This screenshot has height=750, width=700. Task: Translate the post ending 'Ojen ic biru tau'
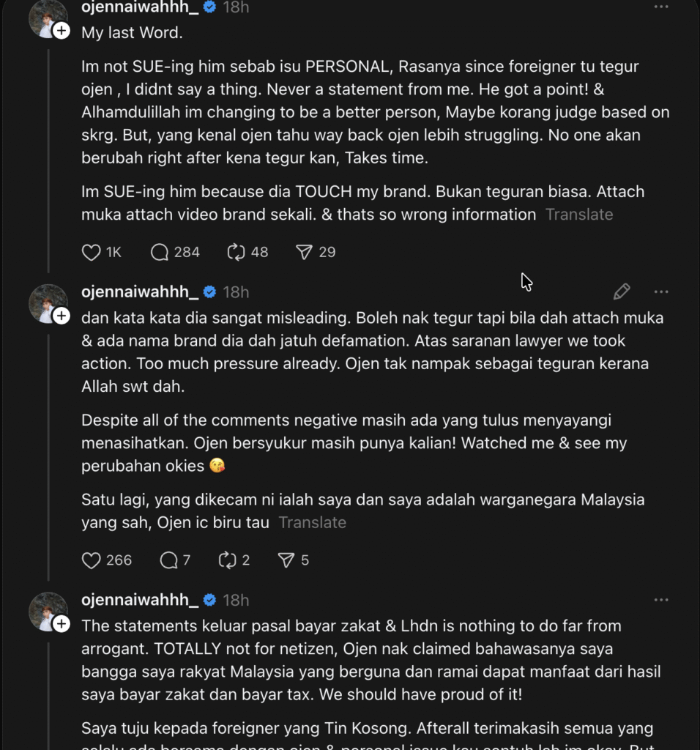coord(312,523)
